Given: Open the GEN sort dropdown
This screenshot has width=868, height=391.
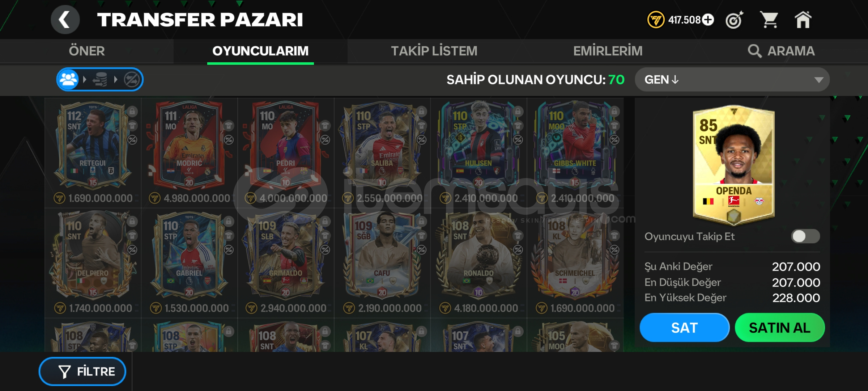Looking at the screenshot, I should coord(732,80).
